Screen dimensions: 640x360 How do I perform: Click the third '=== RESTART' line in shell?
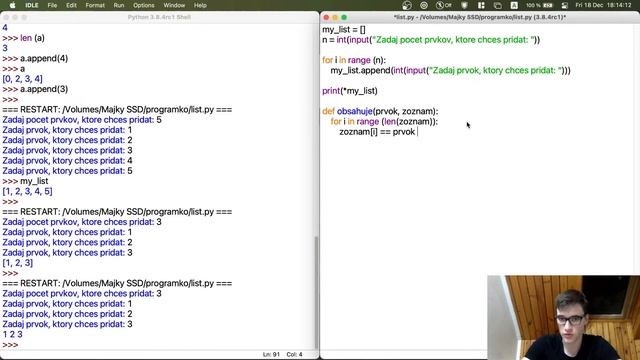coord(117,283)
